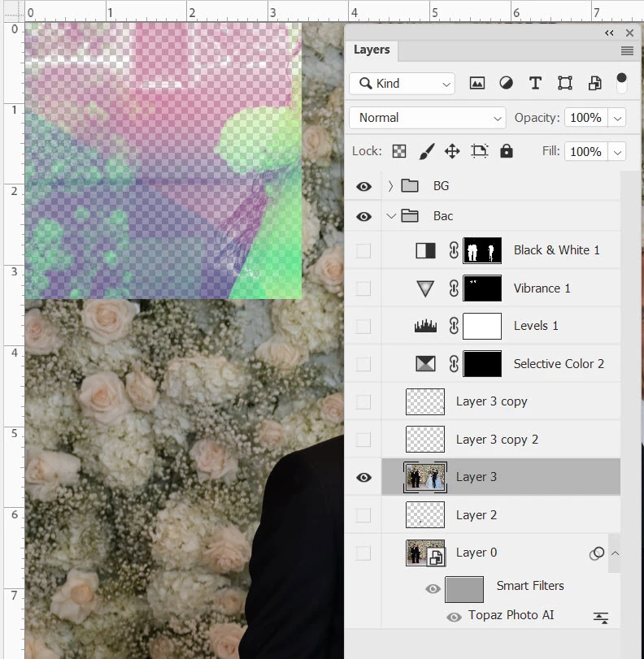Select Selective Color 2 mask thumbnail
644x659 pixels.
(482, 363)
